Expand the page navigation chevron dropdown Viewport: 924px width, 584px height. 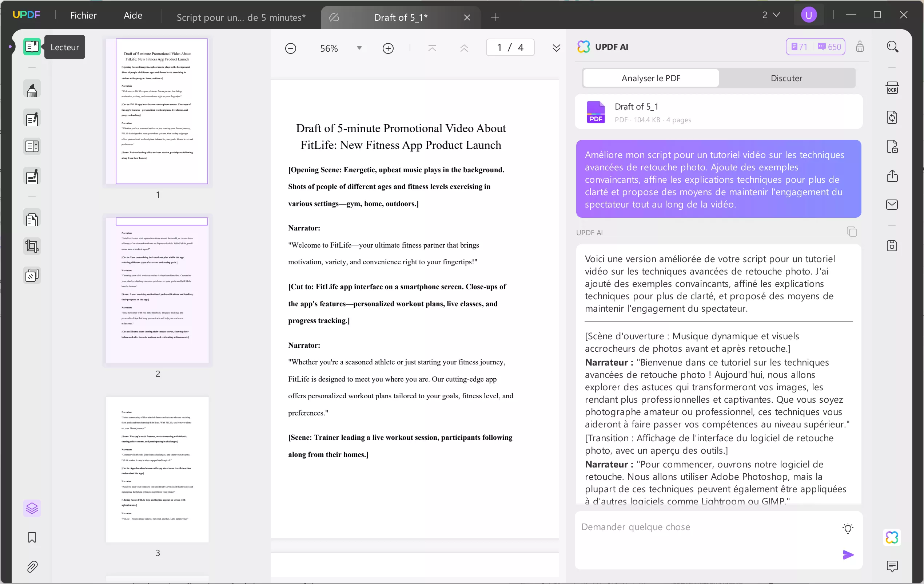[556, 48]
